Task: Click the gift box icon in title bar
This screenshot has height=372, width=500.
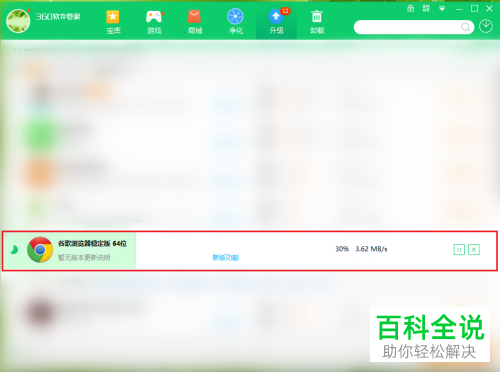Action: coord(411,9)
